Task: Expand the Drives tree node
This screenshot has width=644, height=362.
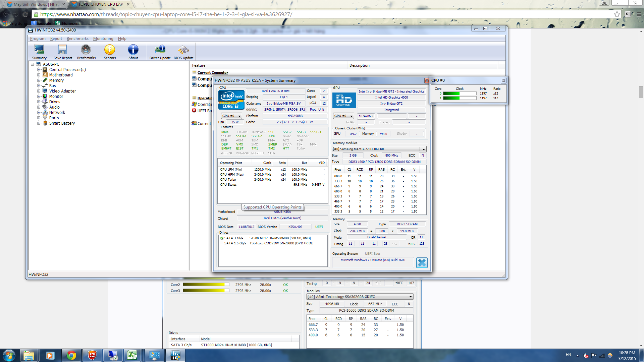Action: tap(39, 102)
